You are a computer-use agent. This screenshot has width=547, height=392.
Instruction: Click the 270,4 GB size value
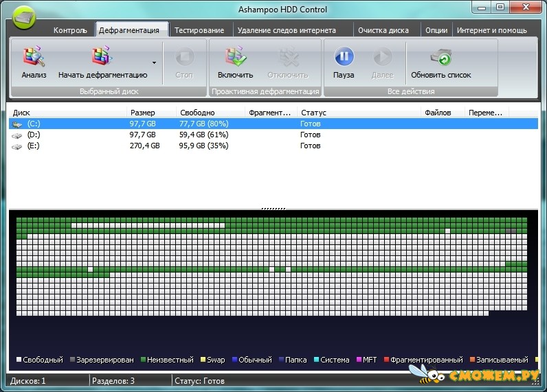145,146
